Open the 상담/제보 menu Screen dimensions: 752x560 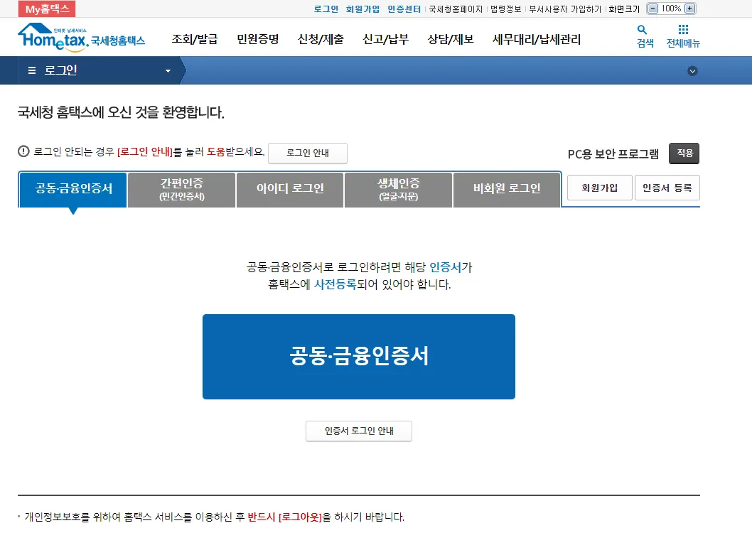coord(451,39)
